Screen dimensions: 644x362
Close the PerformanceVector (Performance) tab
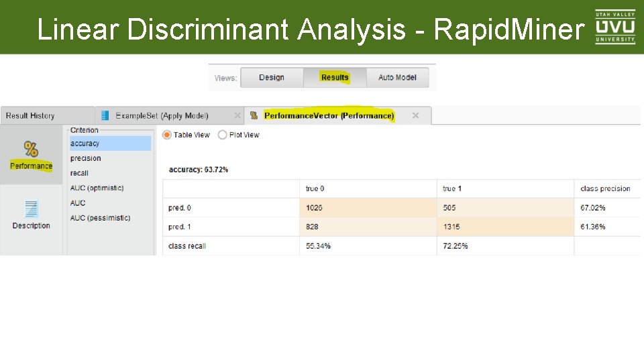pos(415,116)
